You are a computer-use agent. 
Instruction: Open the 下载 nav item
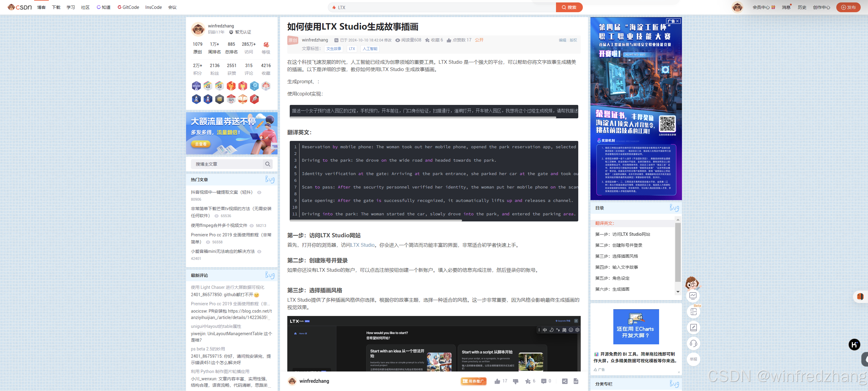pyautogui.click(x=56, y=7)
